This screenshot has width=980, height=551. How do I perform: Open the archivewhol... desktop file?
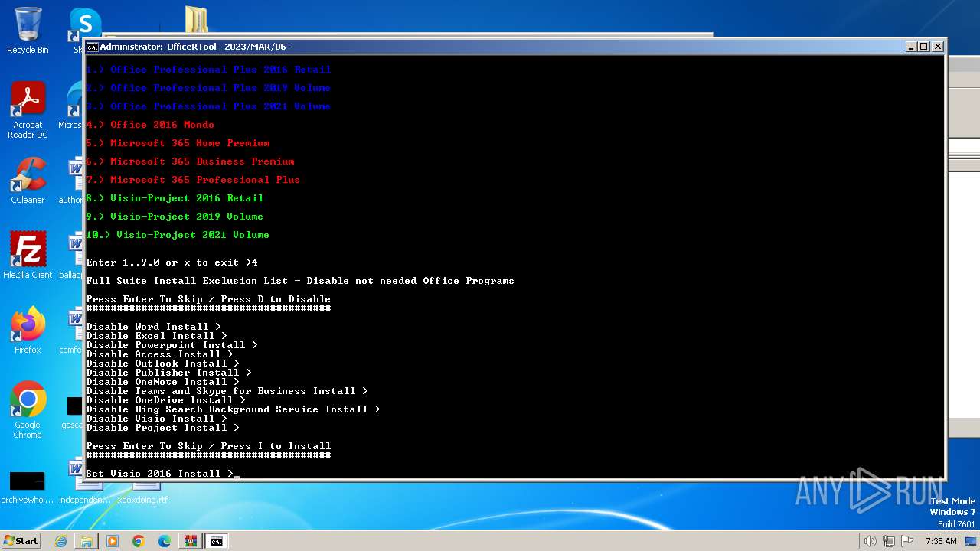coord(28,487)
